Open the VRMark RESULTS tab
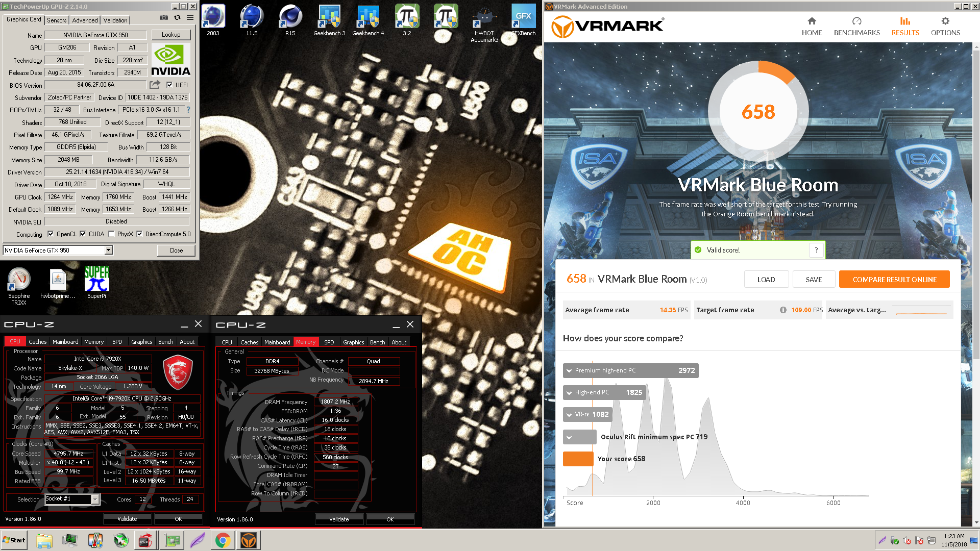The image size is (980, 551). point(905,26)
